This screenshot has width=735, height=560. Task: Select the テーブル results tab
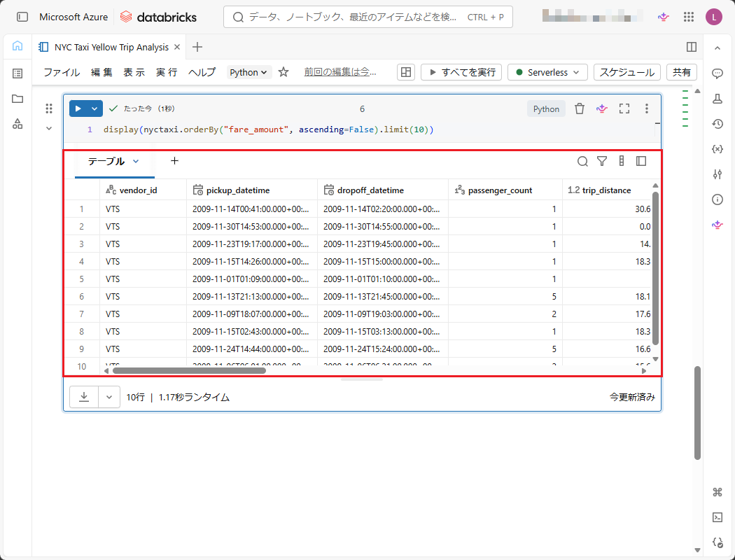106,162
